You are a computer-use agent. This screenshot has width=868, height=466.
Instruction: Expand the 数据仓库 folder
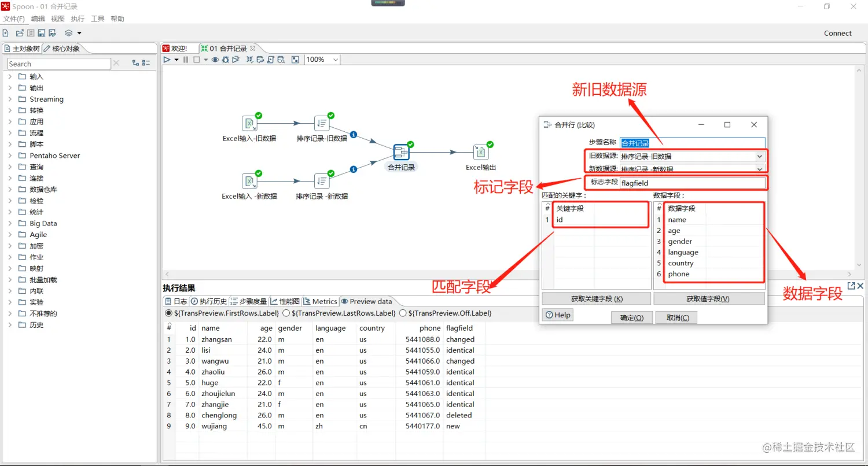click(10, 189)
